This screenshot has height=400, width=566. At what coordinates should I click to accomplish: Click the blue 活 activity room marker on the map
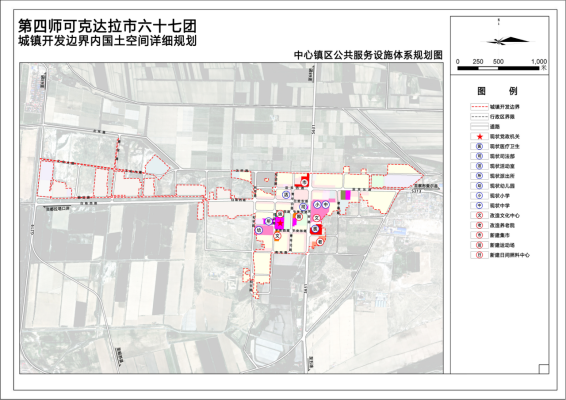(x=286, y=195)
